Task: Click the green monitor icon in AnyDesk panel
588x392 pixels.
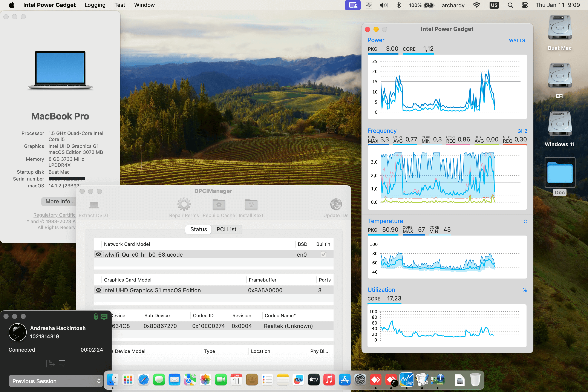Action: pos(104,317)
